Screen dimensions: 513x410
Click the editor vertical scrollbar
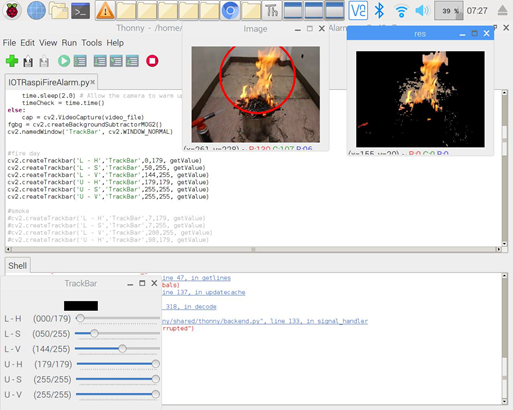505,168
